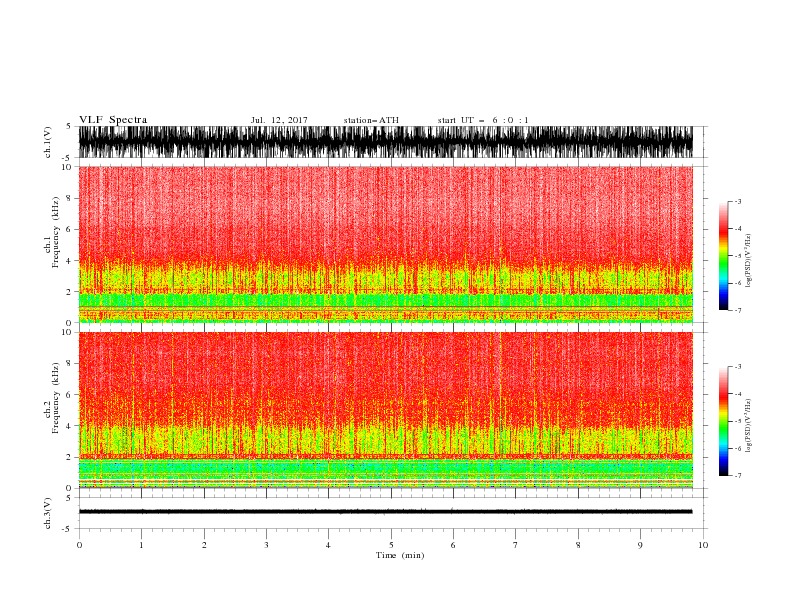Click inside the ch.2 spectrogram panel
Image resolution: width=792 pixels, height=612 pixels.
(x=385, y=410)
